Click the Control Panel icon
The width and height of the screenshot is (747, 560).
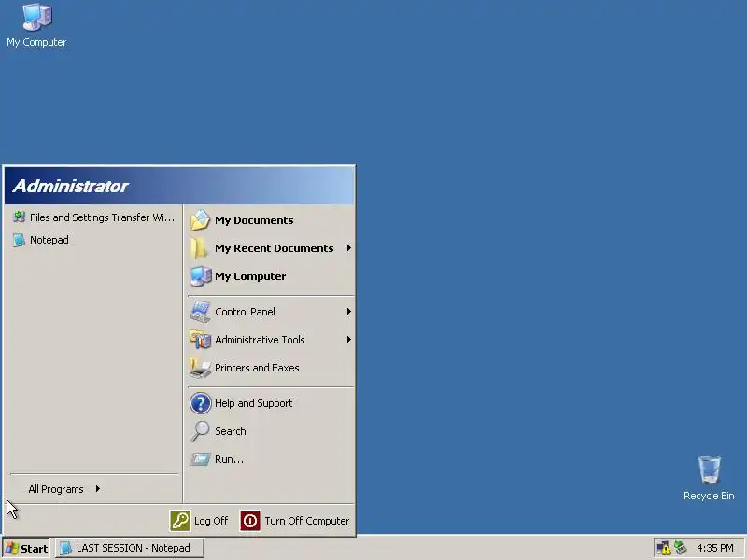click(x=200, y=312)
